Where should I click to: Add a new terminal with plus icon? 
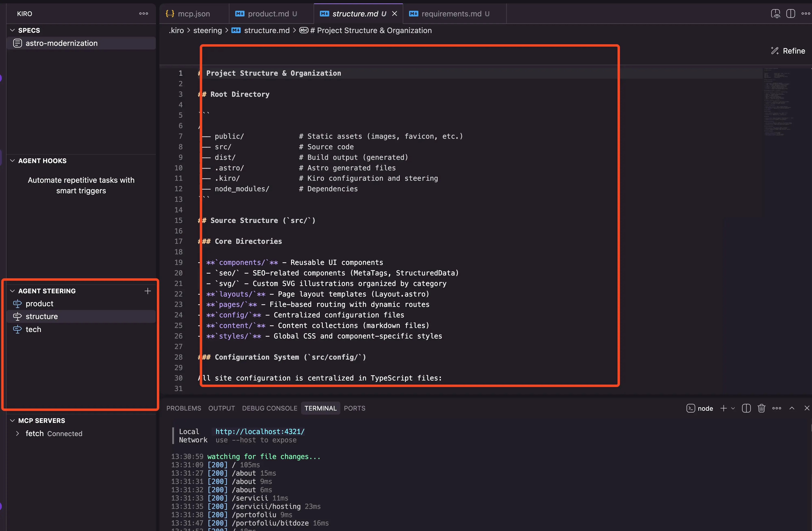(723, 408)
